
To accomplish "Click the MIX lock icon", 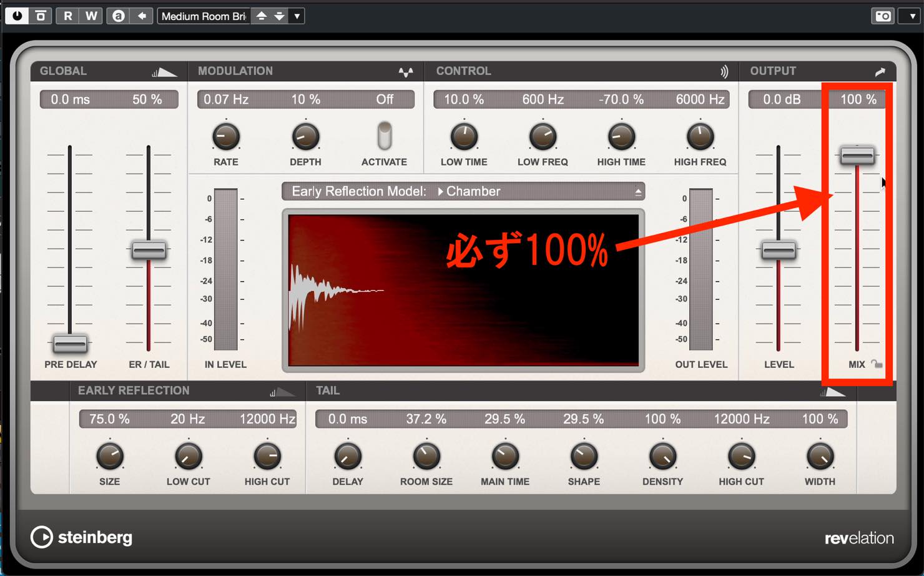I will [877, 364].
